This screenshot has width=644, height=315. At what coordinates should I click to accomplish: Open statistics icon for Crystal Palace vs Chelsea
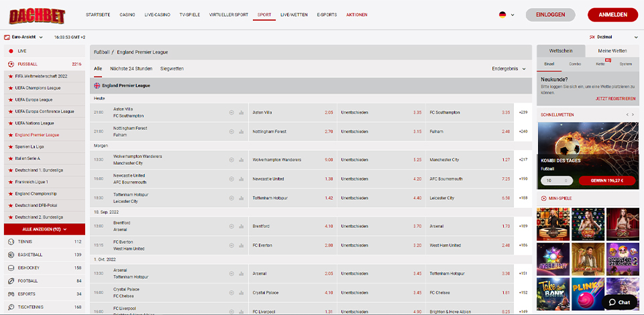[x=241, y=293]
